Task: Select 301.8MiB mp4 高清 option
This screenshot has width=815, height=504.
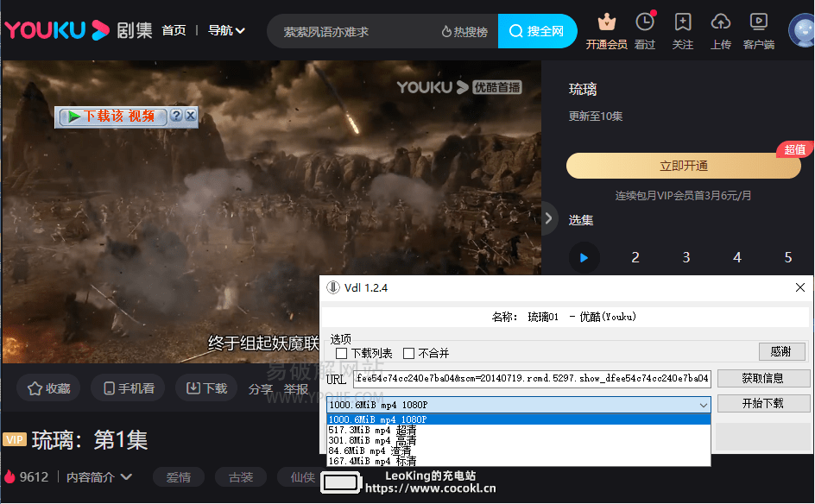Action: (518, 441)
